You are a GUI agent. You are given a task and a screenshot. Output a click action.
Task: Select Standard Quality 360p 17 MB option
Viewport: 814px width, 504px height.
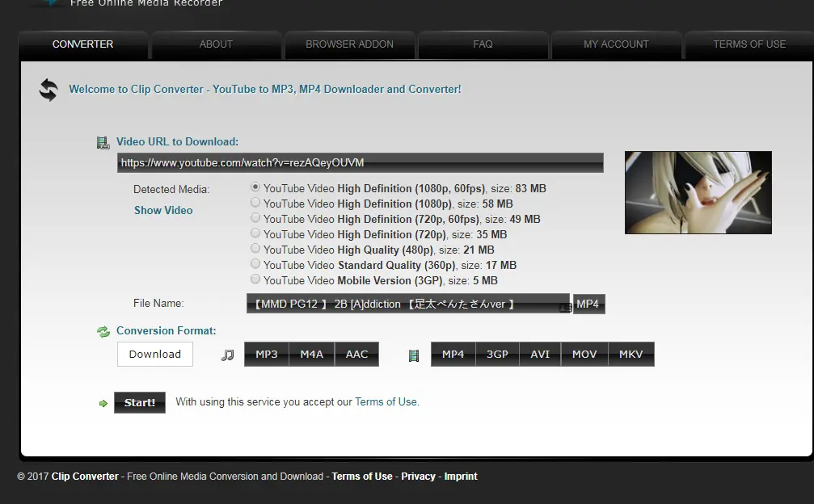click(x=255, y=263)
